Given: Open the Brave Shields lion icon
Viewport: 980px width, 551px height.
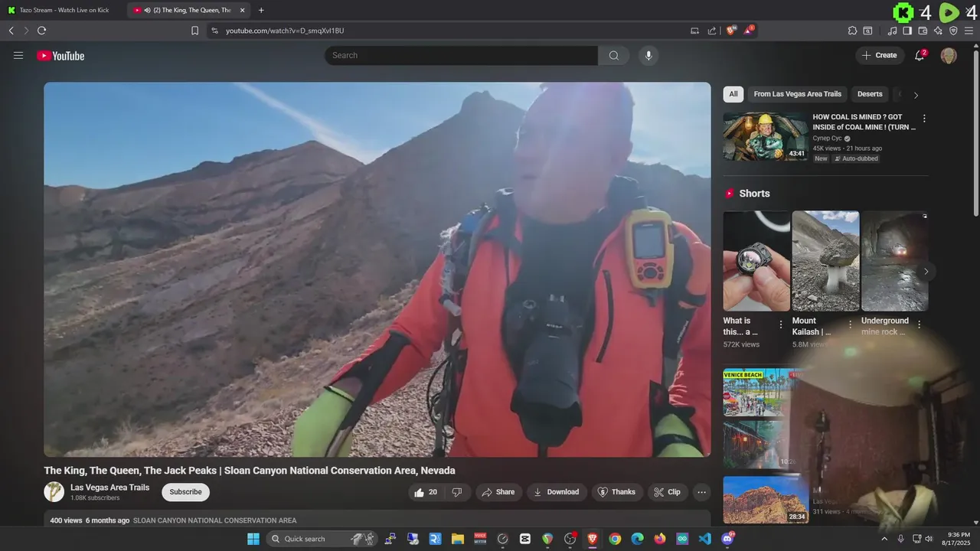Looking at the screenshot, I should tap(730, 31).
